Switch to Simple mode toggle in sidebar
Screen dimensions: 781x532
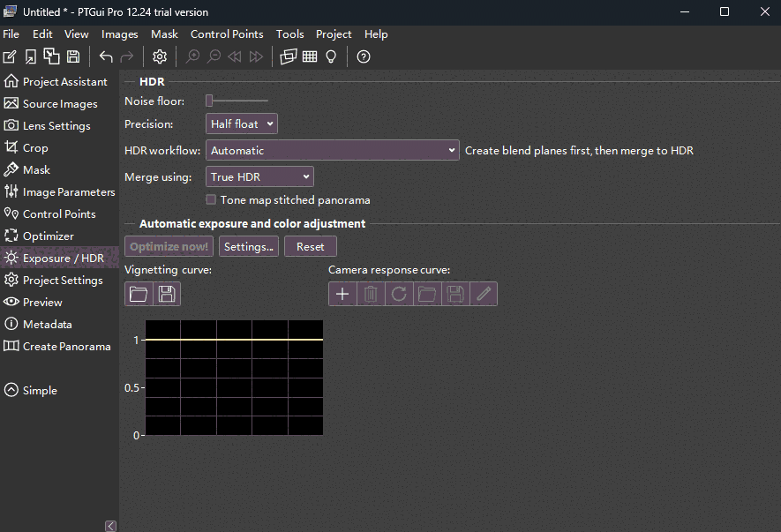pyautogui.click(x=31, y=390)
